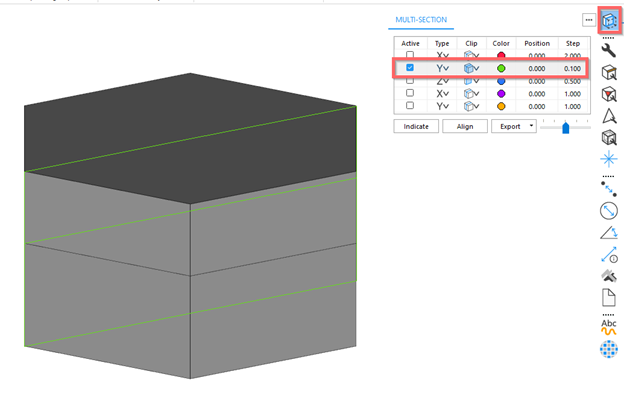Image resolution: width=624 pixels, height=410 pixels.
Task: Select the Abc text annotation icon
Action: click(x=608, y=324)
